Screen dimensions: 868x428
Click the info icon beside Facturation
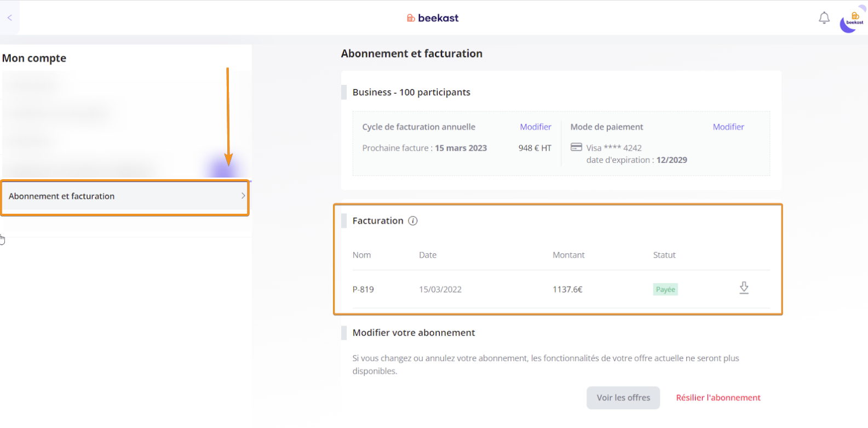(x=413, y=221)
